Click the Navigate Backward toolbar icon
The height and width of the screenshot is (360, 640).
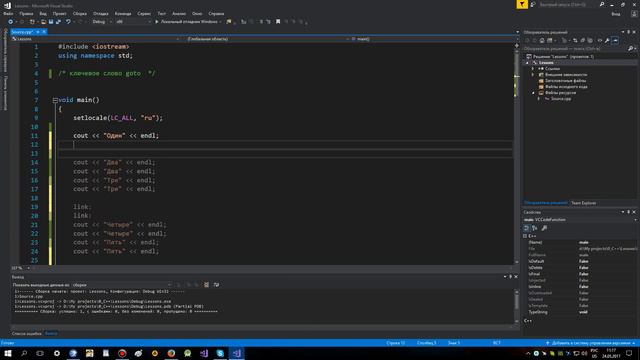click(x=11, y=22)
